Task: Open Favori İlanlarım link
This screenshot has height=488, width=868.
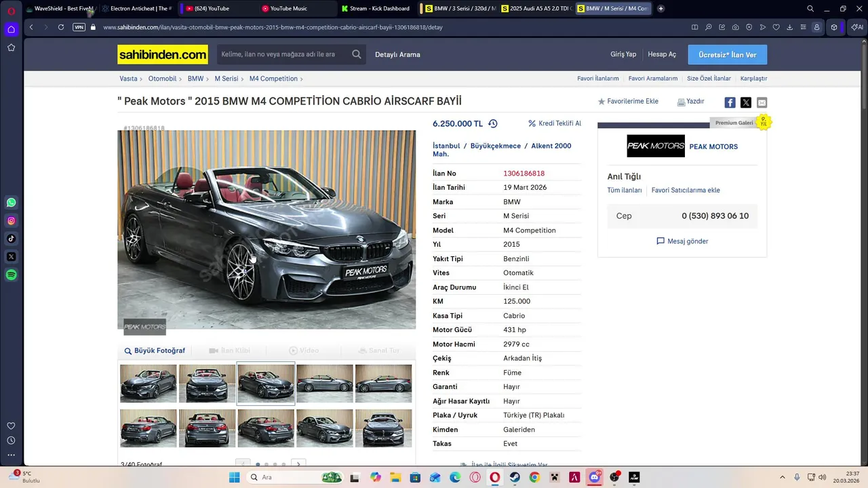Action: (x=598, y=79)
